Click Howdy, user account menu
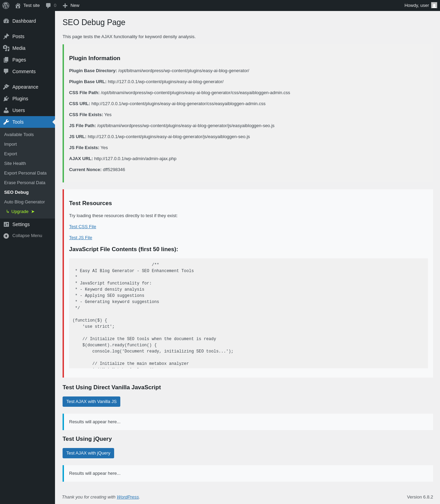Viewport: 440px width, 504px height. pyautogui.click(x=420, y=5)
